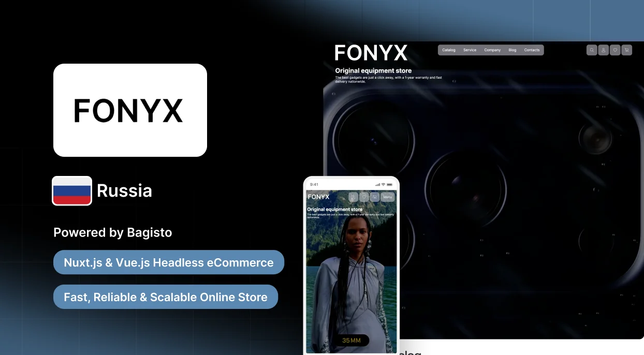Click the user account icon in the desktop header
Viewport: 644px width, 355px height.
pos(603,50)
